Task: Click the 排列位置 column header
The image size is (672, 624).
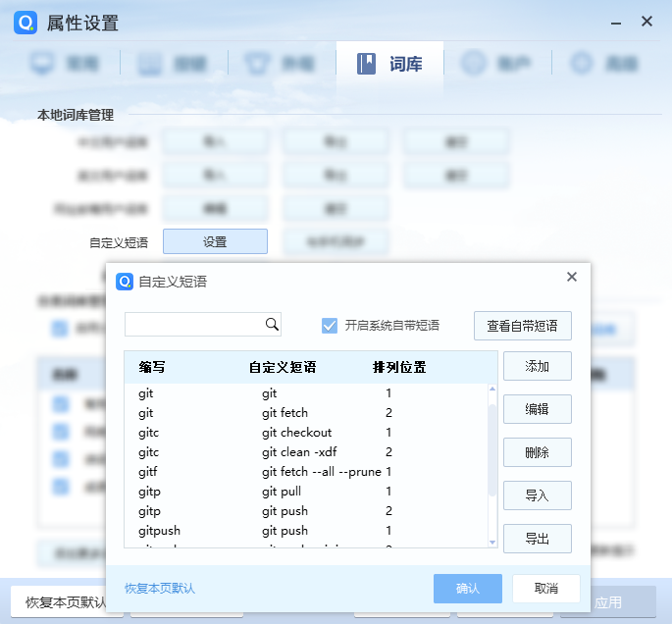Action: point(399,367)
